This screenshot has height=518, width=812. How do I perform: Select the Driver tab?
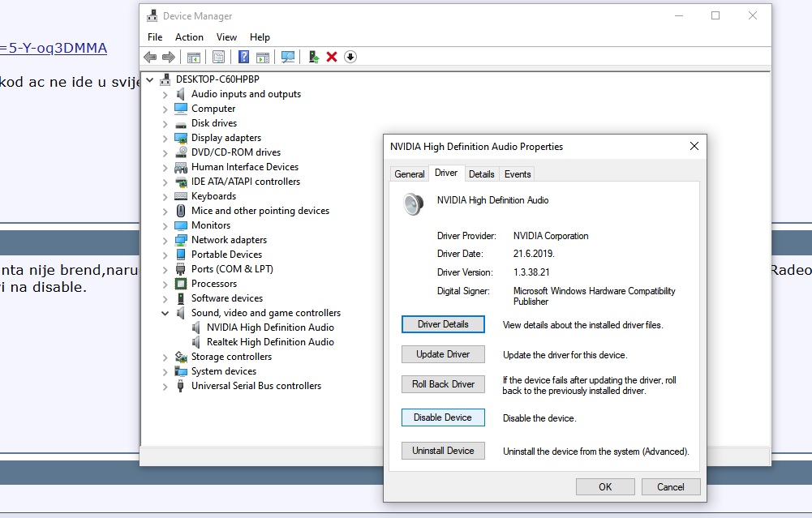446,173
